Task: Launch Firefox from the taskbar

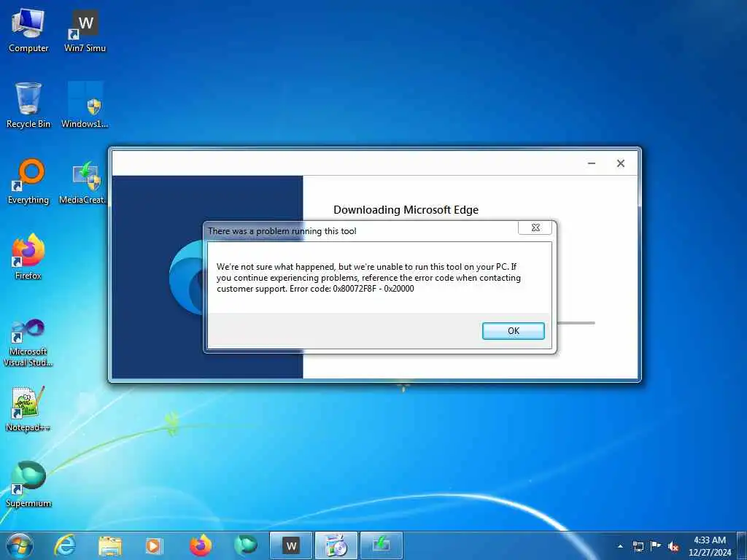Action: tap(201, 545)
